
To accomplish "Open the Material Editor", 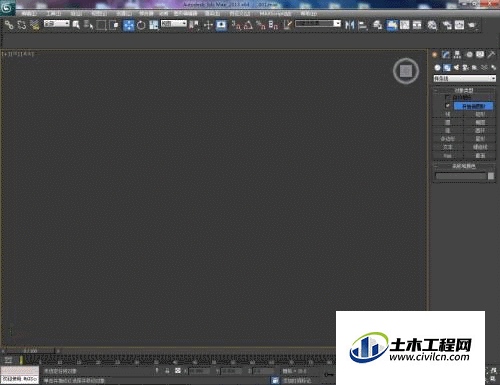I will point(432,25).
